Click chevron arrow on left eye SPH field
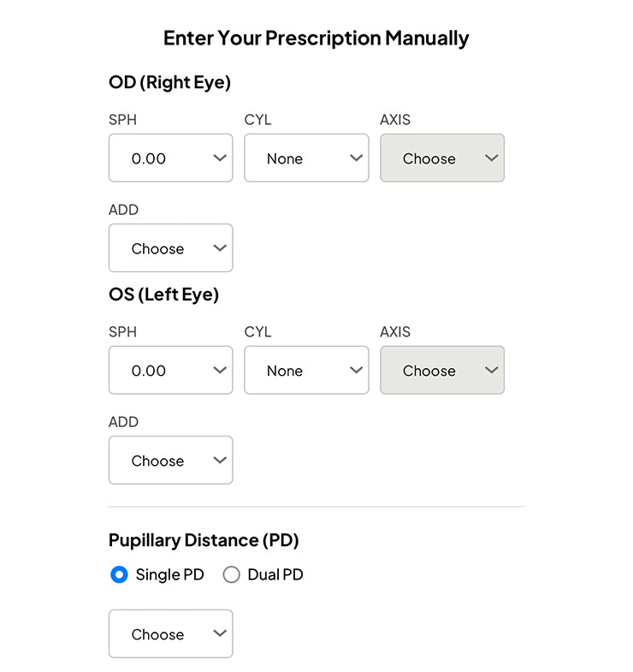Image resolution: width=633 pixels, height=672 pixels. tap(220, 370)
